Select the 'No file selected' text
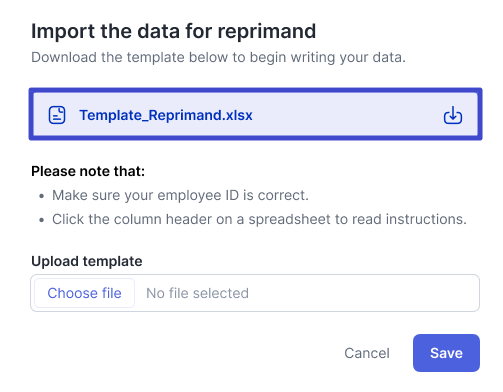This screenshot has height=392, width=503. [x=198, y=293]
